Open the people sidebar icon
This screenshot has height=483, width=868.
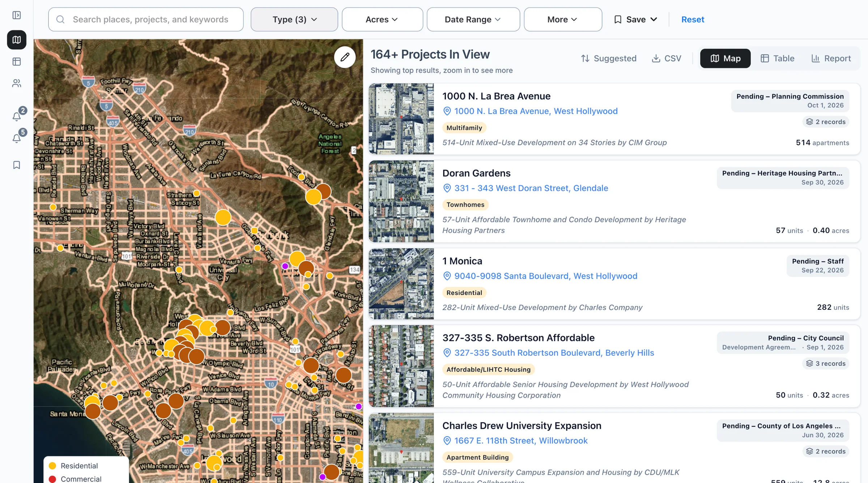point(17,84)
